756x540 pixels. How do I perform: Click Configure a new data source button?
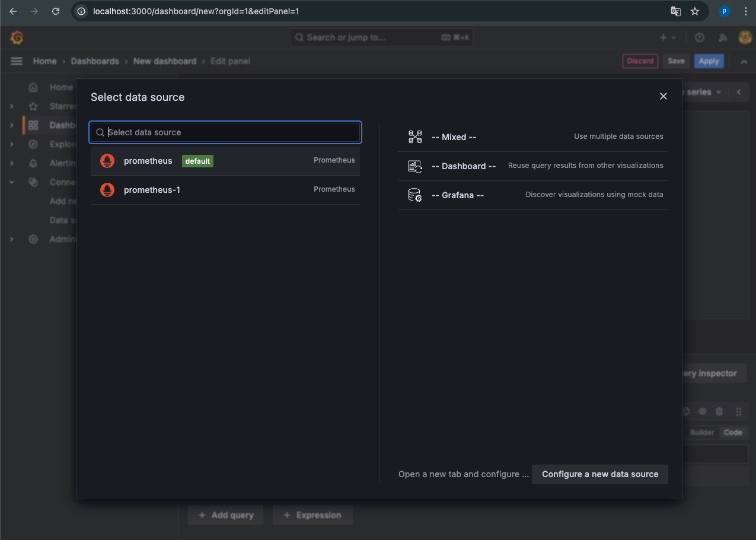tap(600, 474)
